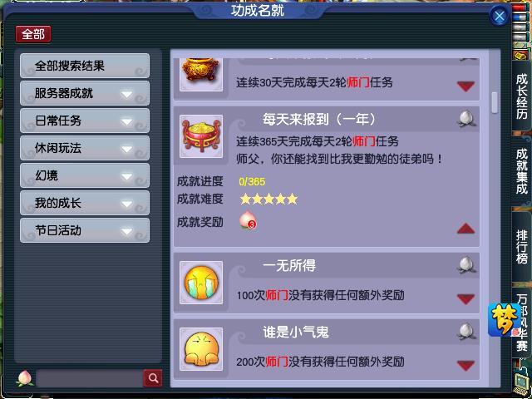Expand the 一无所得 achievement details
Screen dimensions: 532x399
465,299
